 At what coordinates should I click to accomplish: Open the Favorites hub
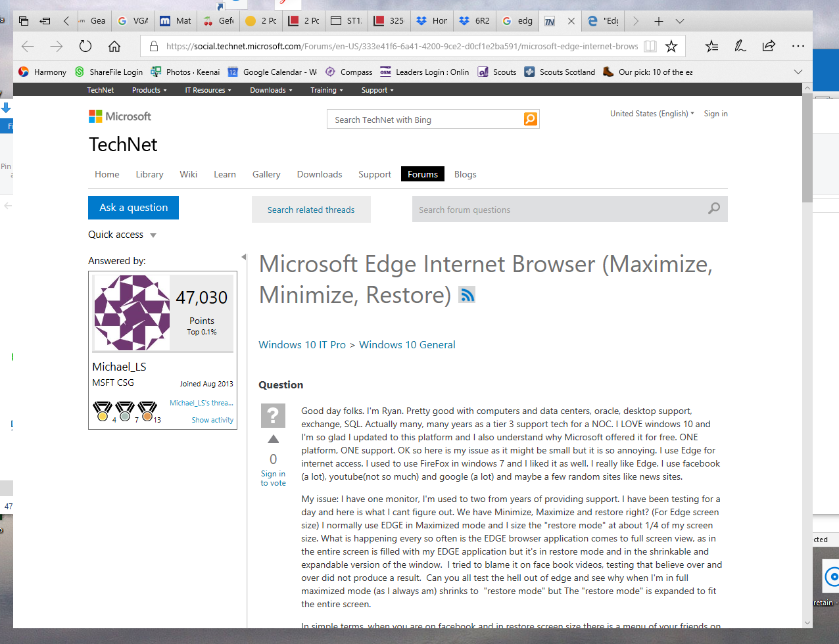(x=711, y=46)
